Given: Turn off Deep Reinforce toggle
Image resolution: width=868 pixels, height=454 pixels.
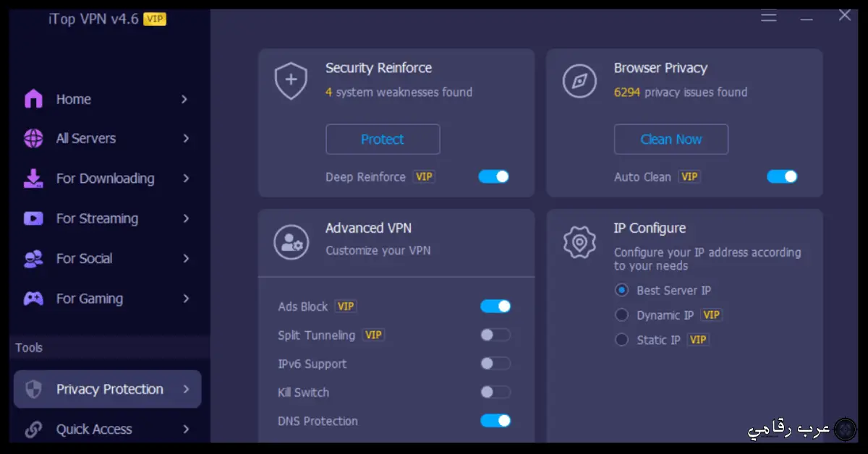Looking at the screenshot, I should [x=495, y=176].
